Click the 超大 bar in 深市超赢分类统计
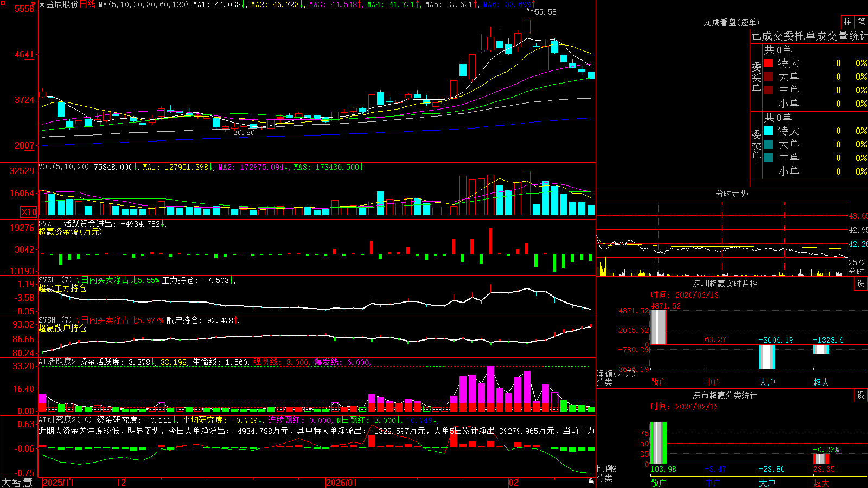 821,459
